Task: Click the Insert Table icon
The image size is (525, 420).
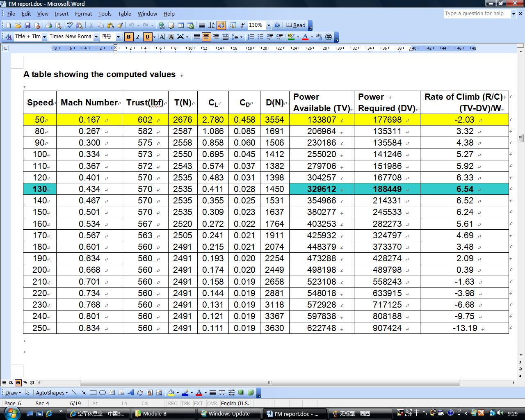Action: pos(180,25)
